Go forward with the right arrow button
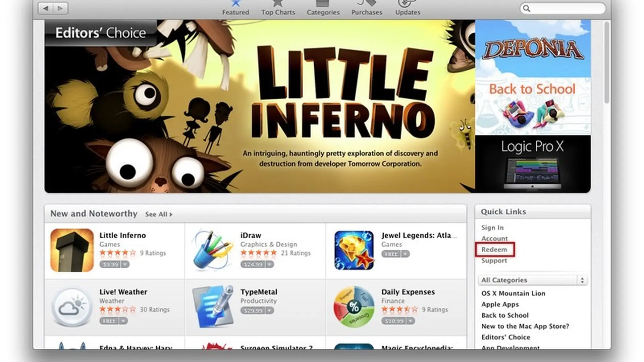Viewport: 644px width, 362px height. [x=61, y=8]
